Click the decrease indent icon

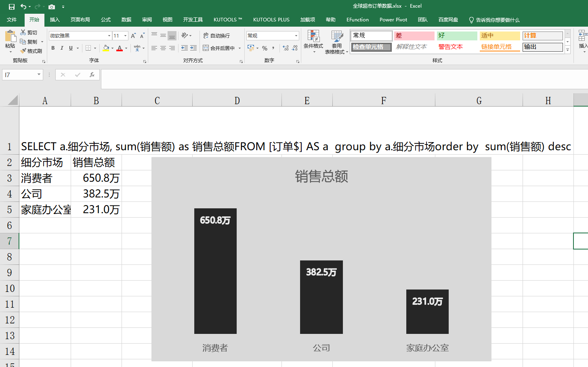coord(185,48)
